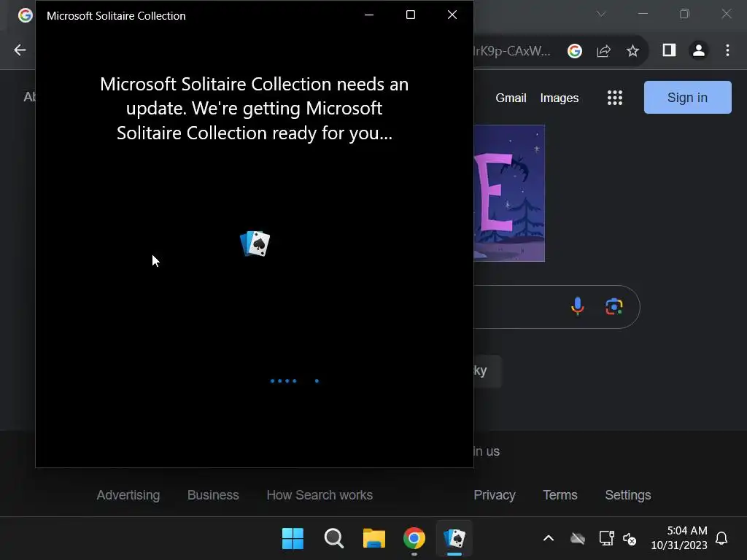Click the Google favicon on Chrome tab
The width and height of the screenshot is (747, 560).
click(x=26, y=15)
